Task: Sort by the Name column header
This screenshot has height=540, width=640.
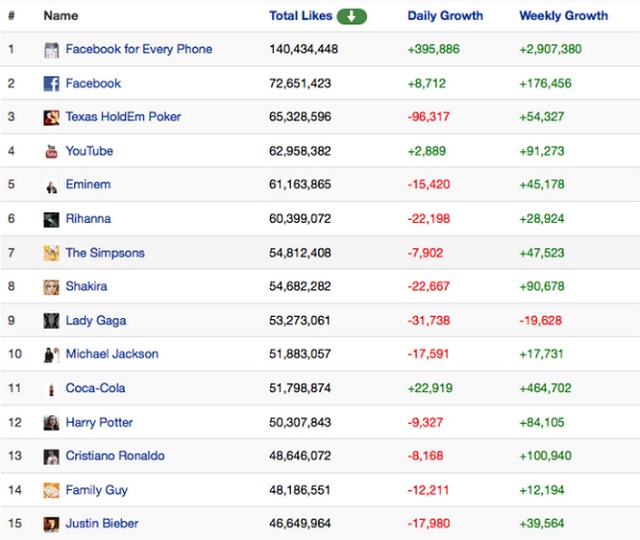Action: click(x=61, y=16)
